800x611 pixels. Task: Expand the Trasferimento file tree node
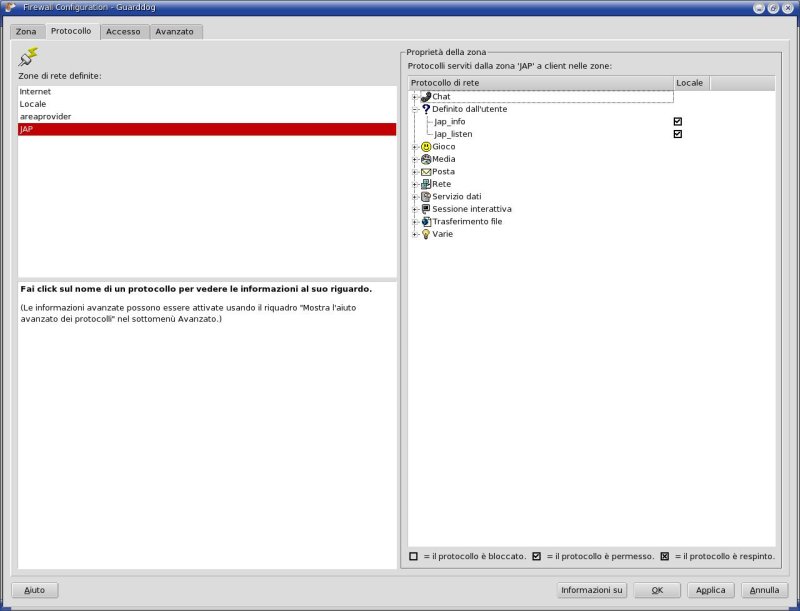415,222
